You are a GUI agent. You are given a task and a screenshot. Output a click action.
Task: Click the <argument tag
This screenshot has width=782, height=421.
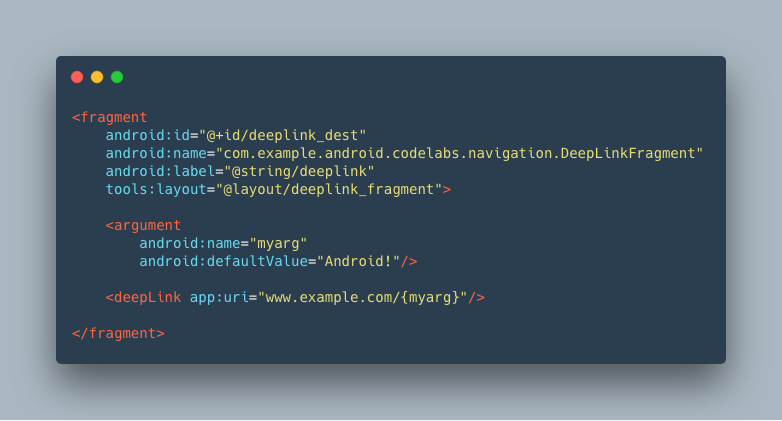tap(143, 225)
